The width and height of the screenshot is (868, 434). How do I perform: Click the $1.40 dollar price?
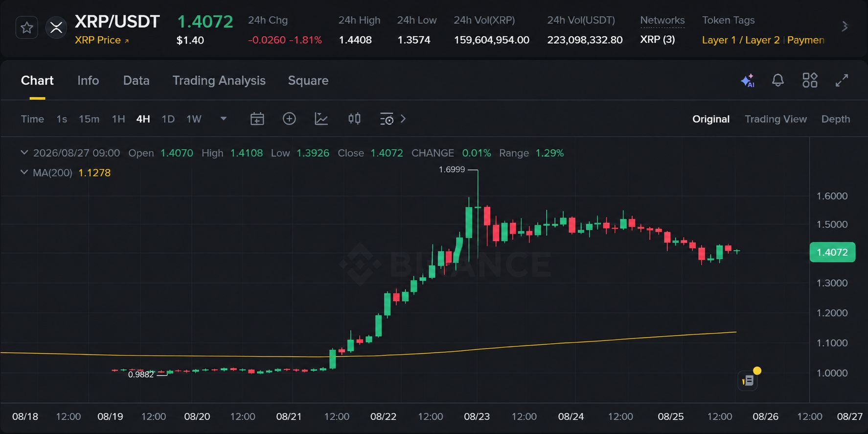[190, 40]
